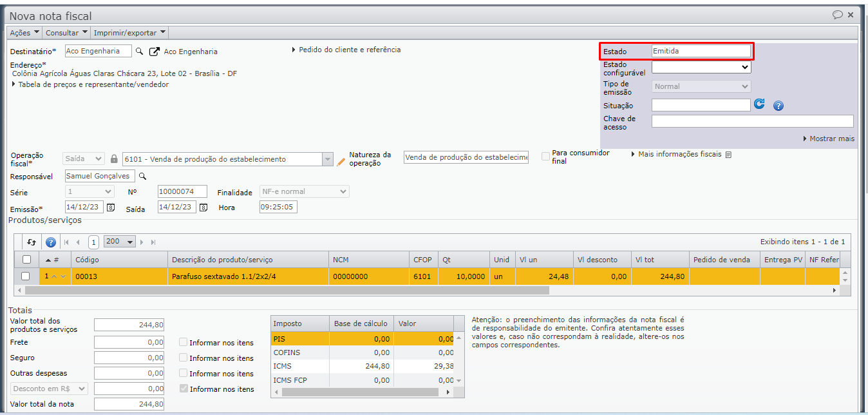Tick the checkbox for product row 00013
This screenshot has width=868, height=415.
click(26, 276)
